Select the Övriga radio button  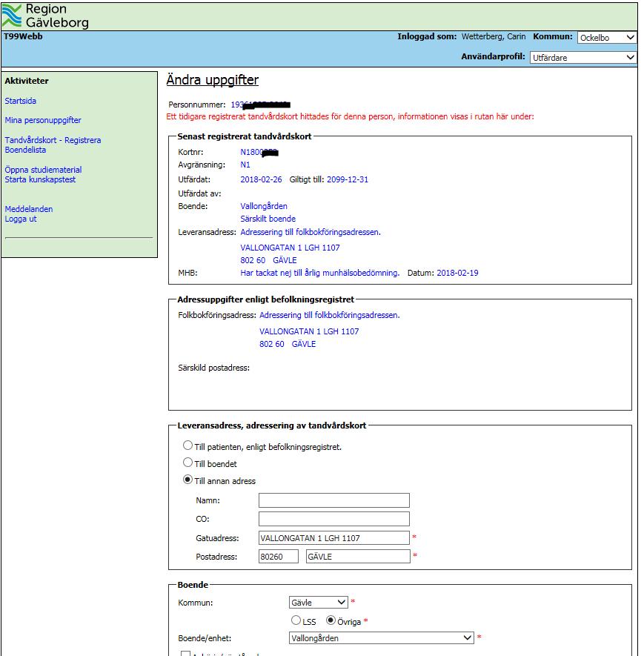tap(331, 620)
